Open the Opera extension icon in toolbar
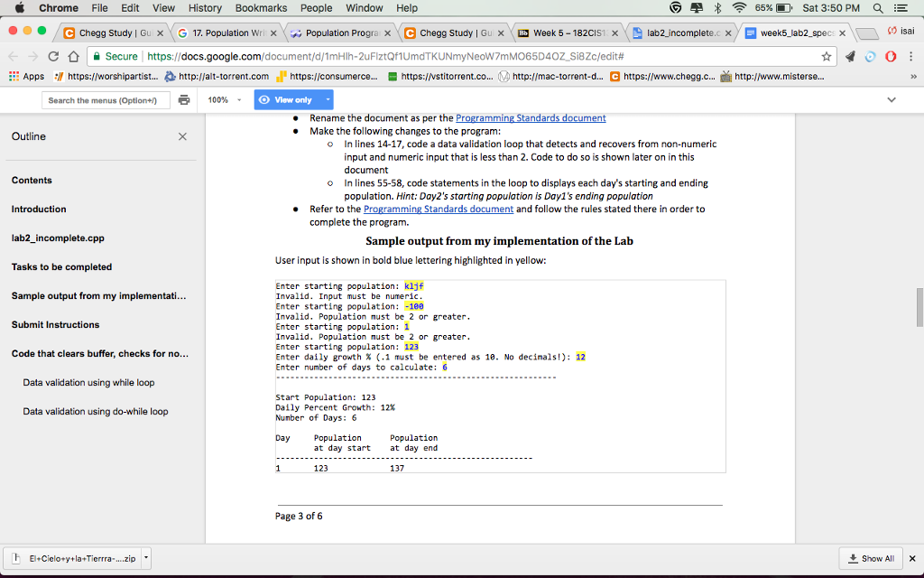 (x=889, y=56)
